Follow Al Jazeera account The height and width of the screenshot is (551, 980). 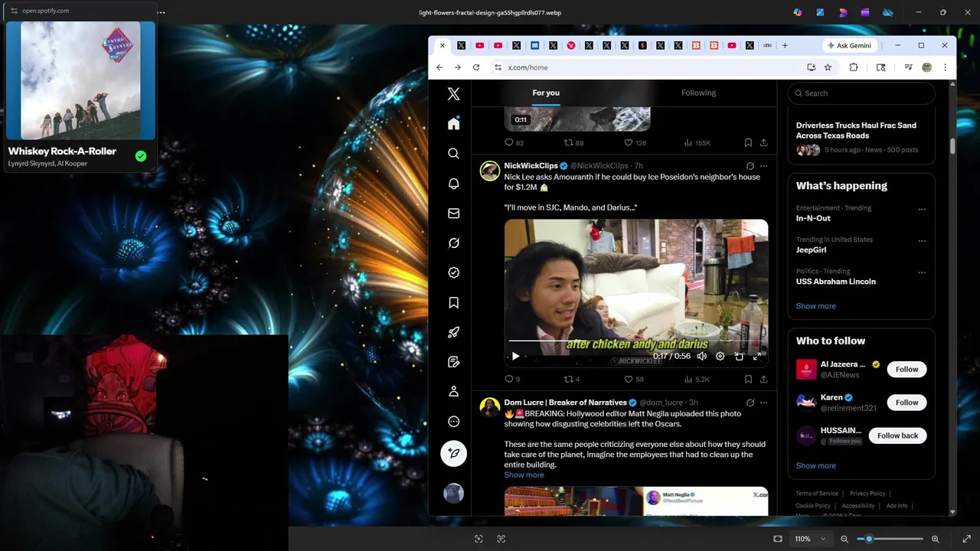click(x=907, y=369)
